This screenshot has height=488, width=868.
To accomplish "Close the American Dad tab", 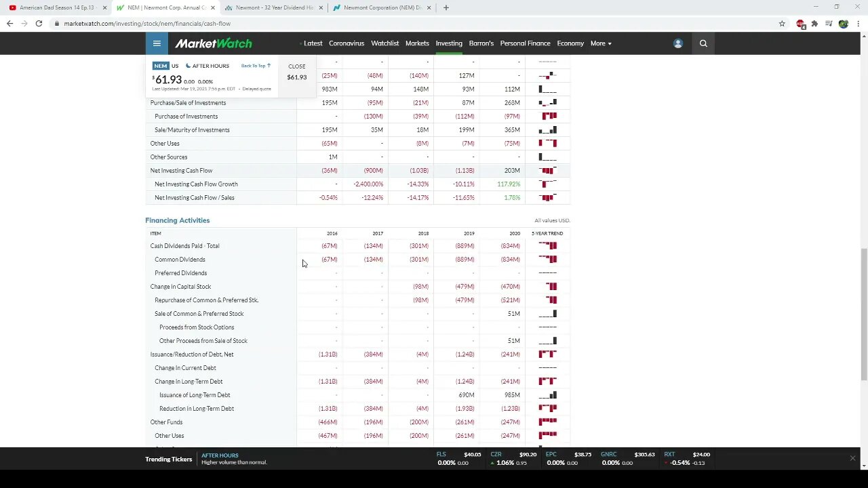I will (x=104, y=7).
